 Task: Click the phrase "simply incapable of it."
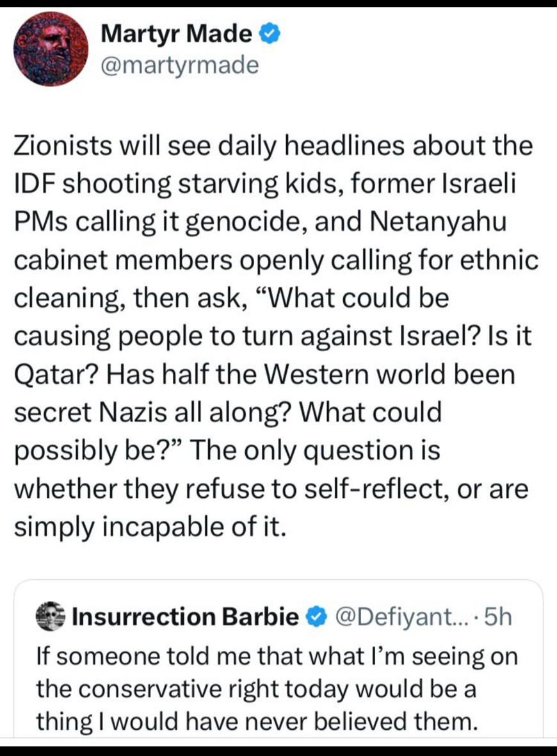148,529
